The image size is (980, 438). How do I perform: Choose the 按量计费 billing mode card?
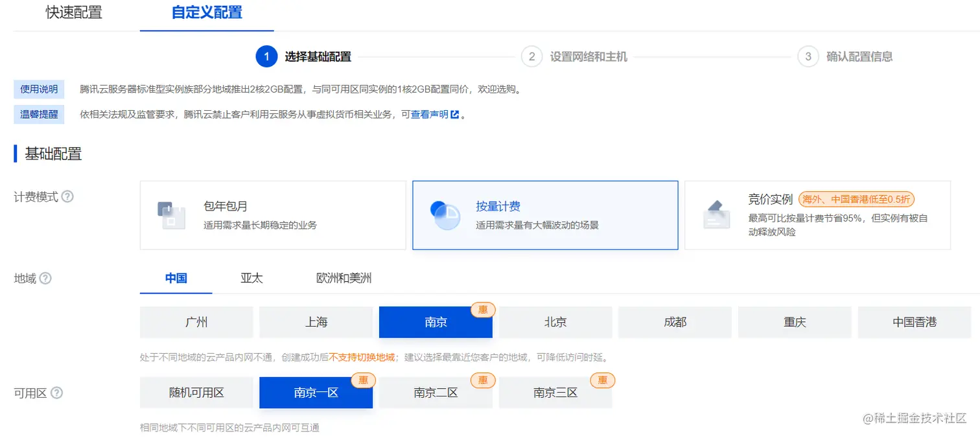pos(545,215)
